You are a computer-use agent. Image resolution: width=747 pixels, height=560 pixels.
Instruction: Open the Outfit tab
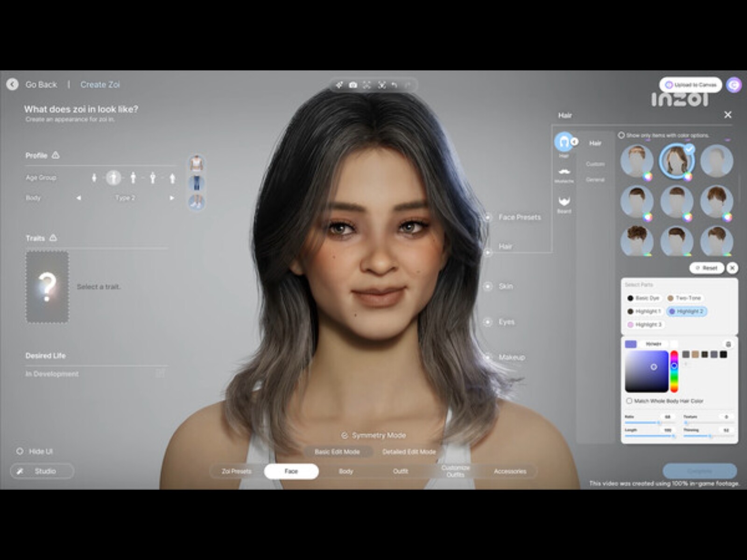[401, 471]
